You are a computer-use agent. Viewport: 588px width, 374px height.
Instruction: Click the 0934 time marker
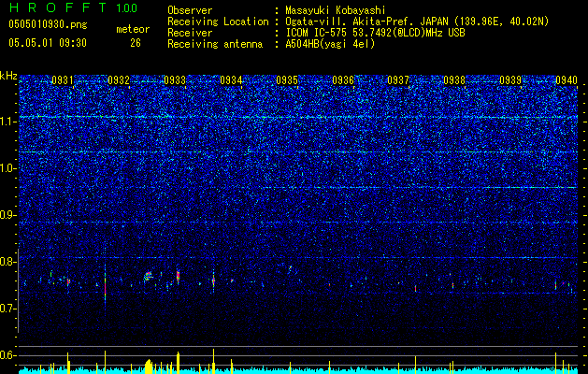coord(231,80)
